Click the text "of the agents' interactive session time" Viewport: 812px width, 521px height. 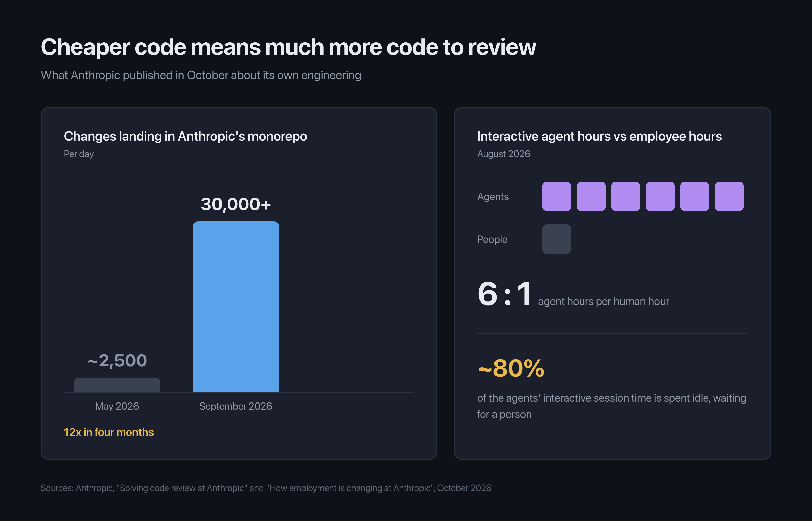[x=564, y=398]
